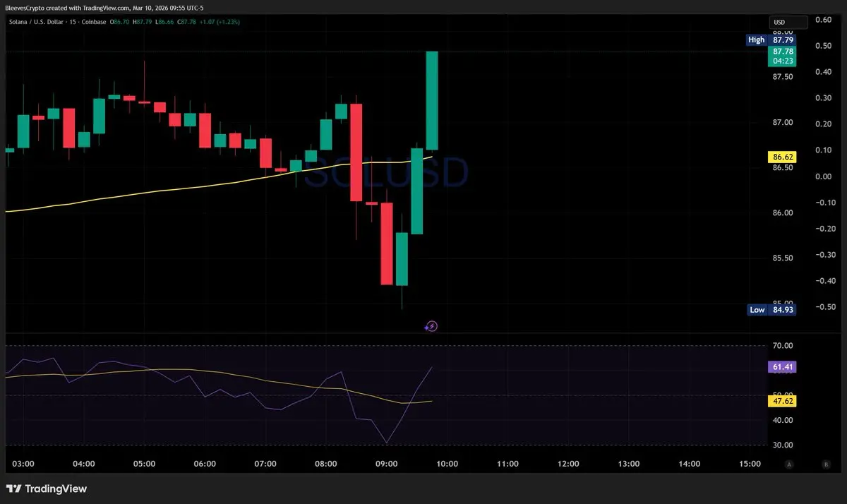Screen dimensions: 847x504
Task: Click the 85.50 price axis label
Action: coord(783,258)
